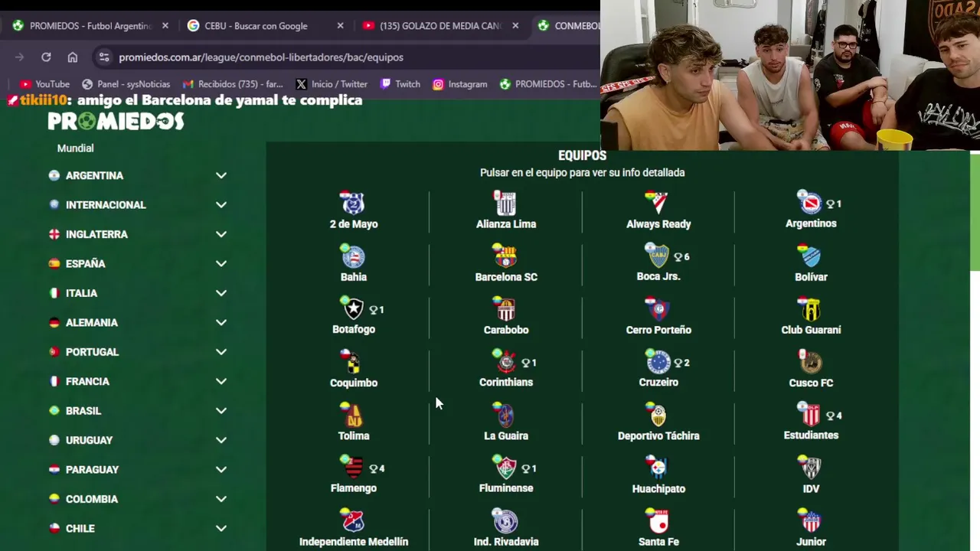Image resolution: width=980 pixels, height=551 pixels.
Task: Open Santa Fe team page
Action: pyautogui.click(x=658, y=529)
